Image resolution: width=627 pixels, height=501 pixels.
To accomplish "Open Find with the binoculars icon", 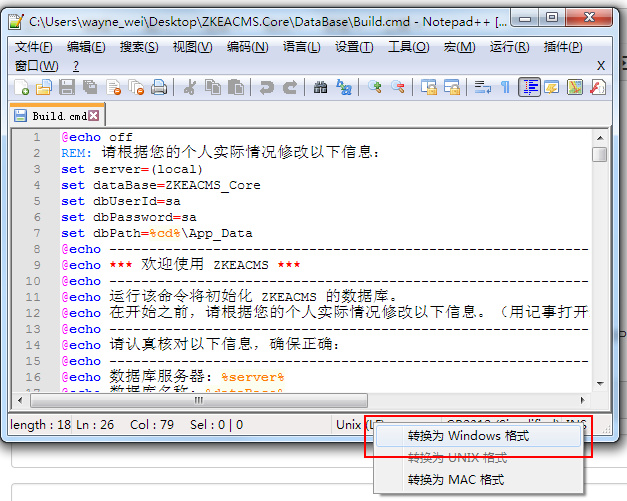I will [x=320, y=87].
